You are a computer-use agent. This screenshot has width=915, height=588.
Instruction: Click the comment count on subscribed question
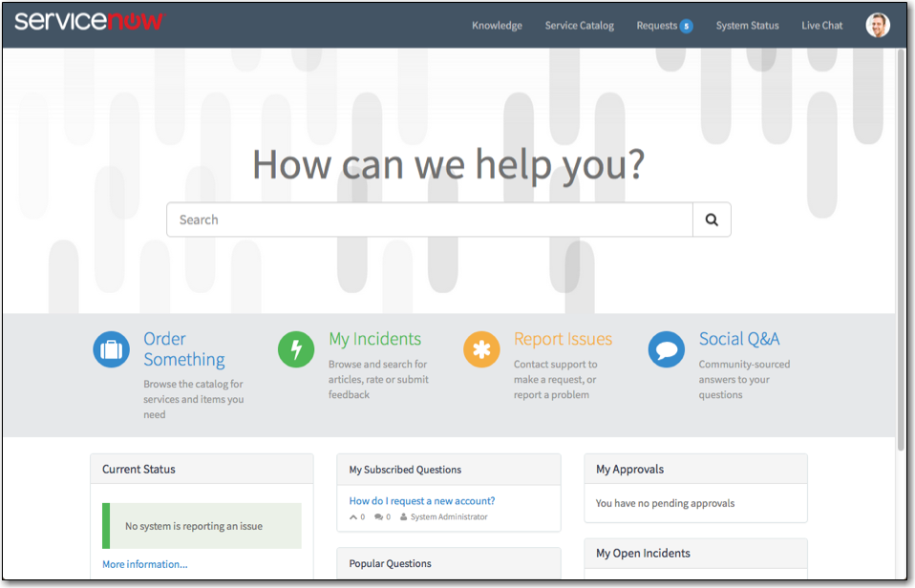[379, 516]
